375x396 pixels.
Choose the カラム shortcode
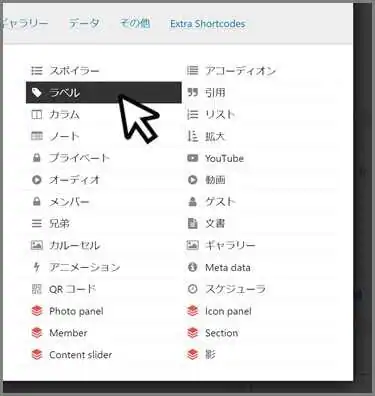104,115
